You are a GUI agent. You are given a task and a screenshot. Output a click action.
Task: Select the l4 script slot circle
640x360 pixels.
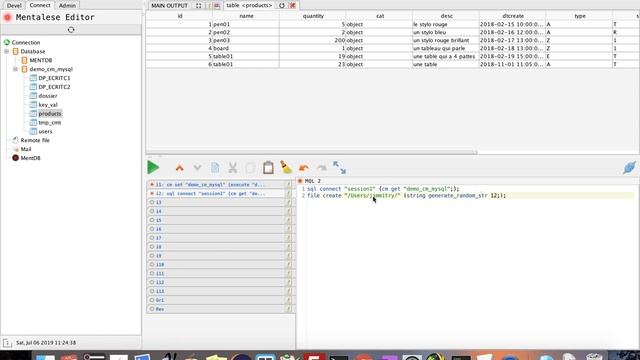pos(152,211)
